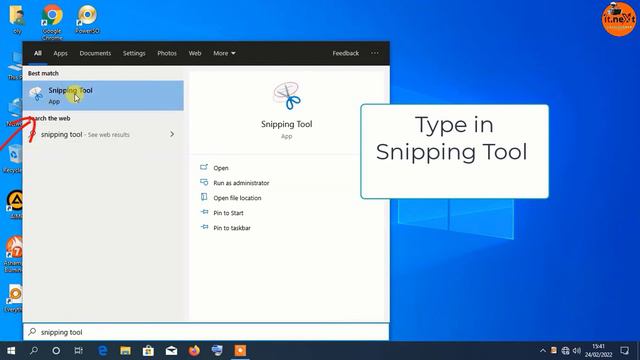
Task: Launch Microsoft Edge from taskbar
Action: (103, 351)
